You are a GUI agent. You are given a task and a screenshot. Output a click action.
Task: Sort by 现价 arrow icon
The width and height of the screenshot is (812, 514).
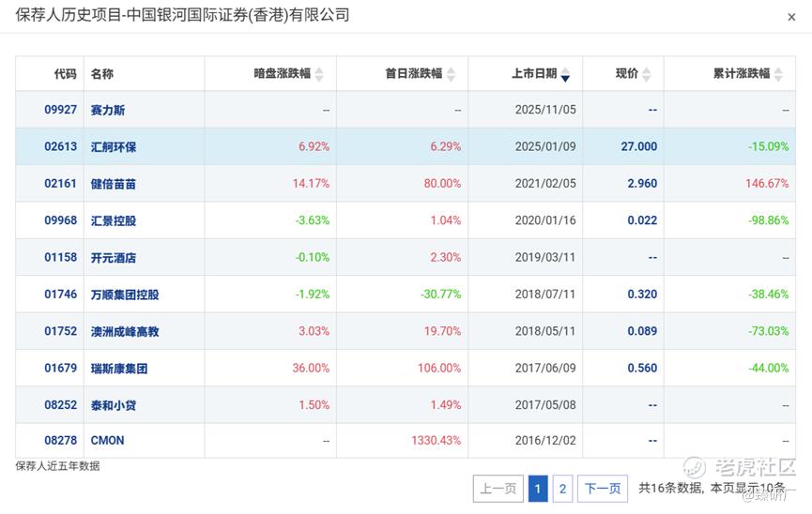click(646, 74)
